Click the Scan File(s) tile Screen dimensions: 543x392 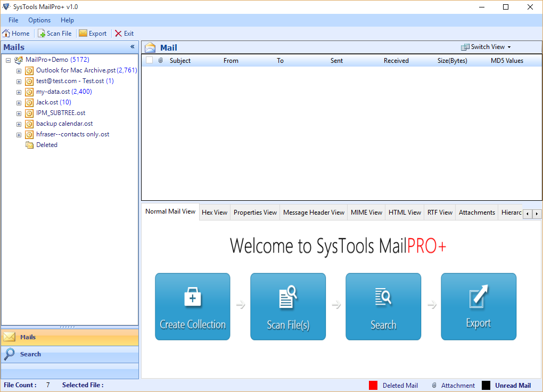(x=288, y=306)
